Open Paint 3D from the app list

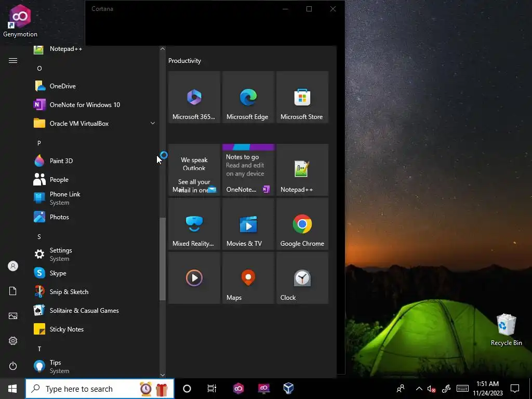tap(95, 161)
